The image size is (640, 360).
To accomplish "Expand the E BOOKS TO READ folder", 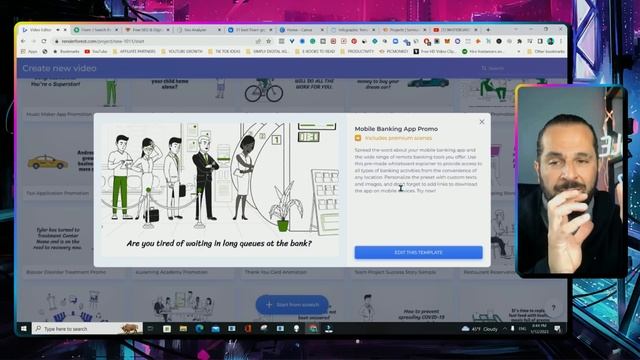I will (x=315, y=51).
